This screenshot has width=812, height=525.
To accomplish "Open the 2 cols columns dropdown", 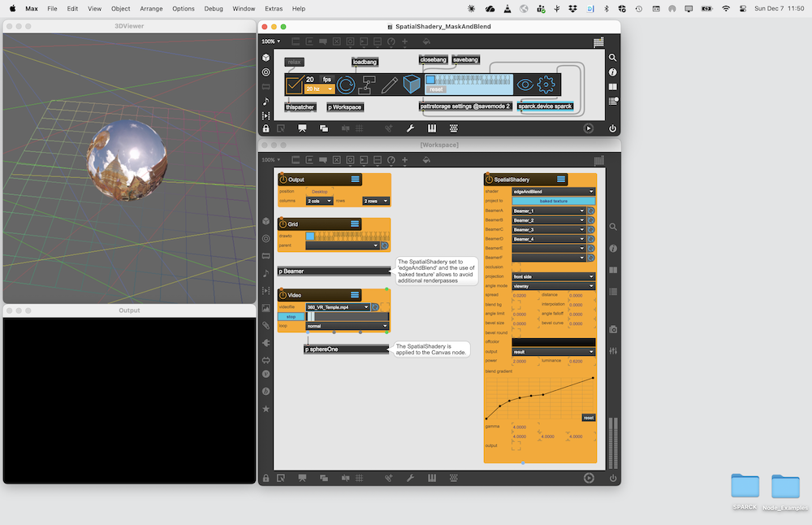I will [319, 201].
